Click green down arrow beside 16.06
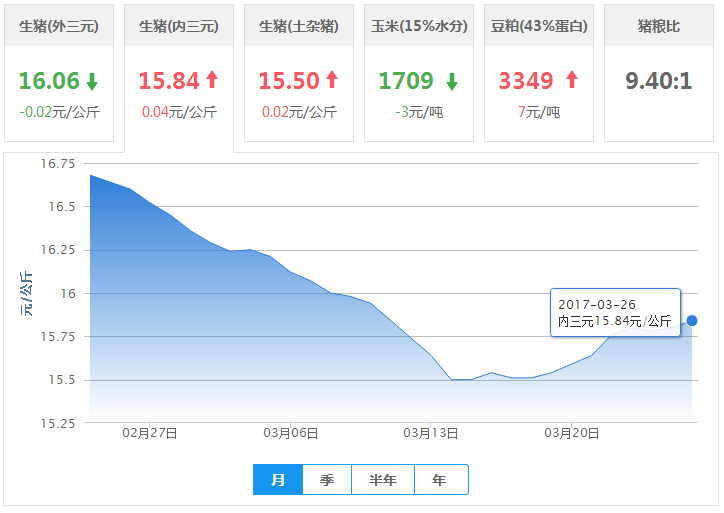Viewport: 724px width, 513px height. (x=93, y=81)
